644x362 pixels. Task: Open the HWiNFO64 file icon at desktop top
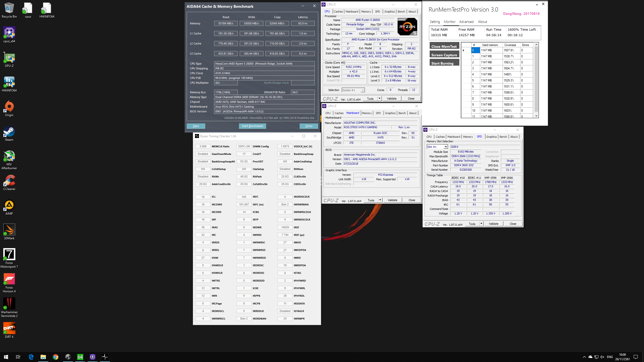coord(47,10)
